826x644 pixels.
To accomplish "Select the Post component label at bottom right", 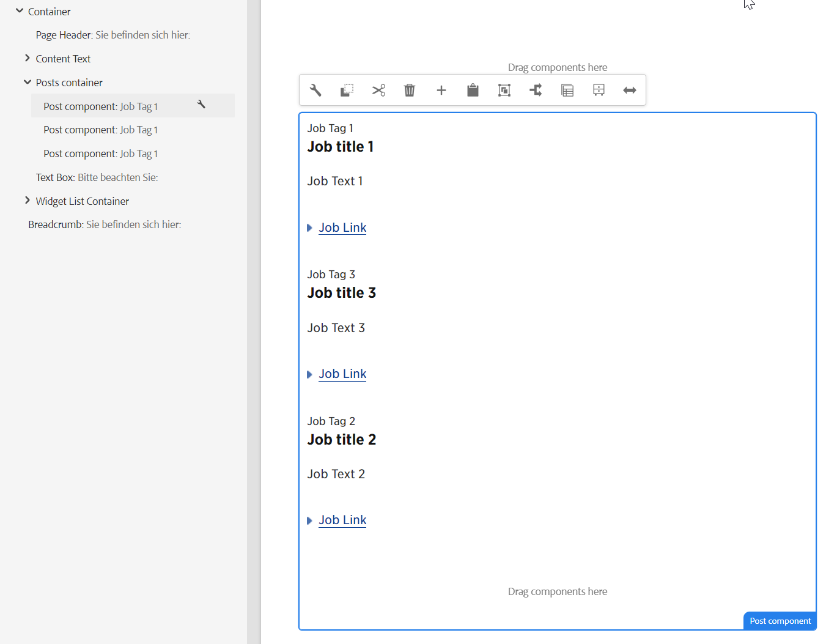I will point(780,621).
